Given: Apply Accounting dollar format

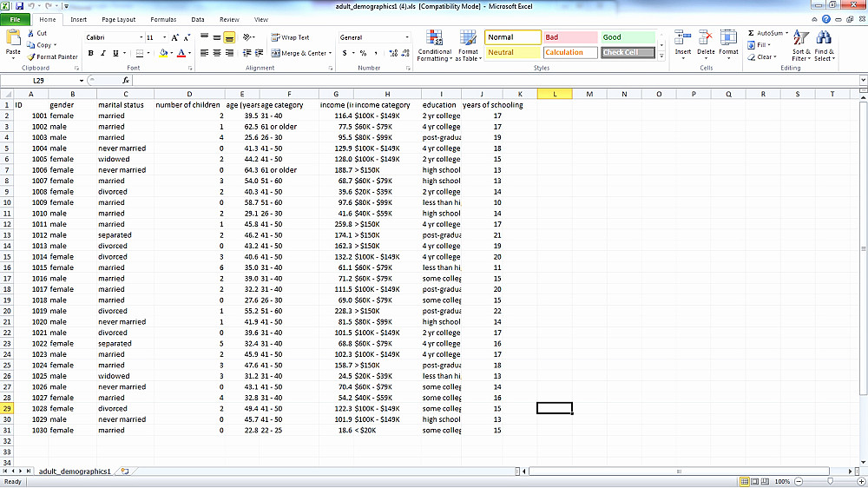Looking at the screenshot, I should [345, 53].
